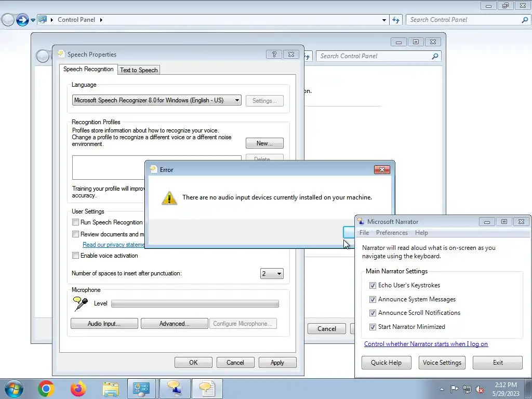The image size is (532, 399).
Task: Open Control whether Narrator starts link
Action: click(426, 344)
